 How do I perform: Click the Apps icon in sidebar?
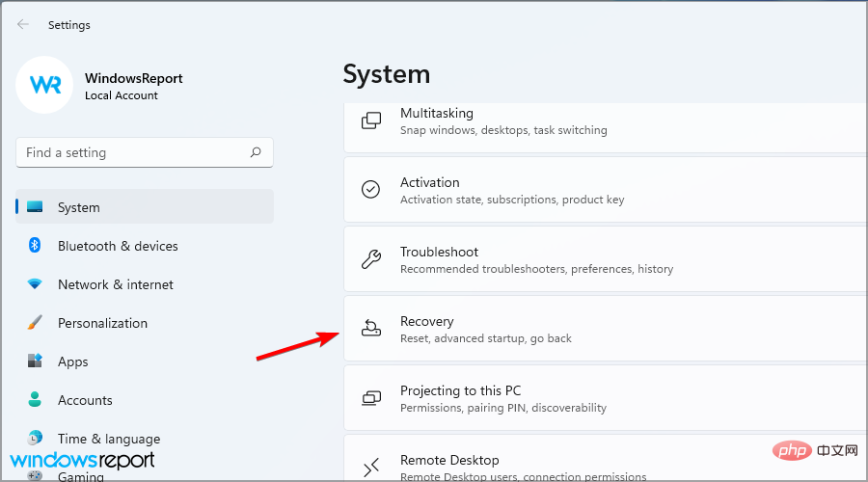point(35,361)
